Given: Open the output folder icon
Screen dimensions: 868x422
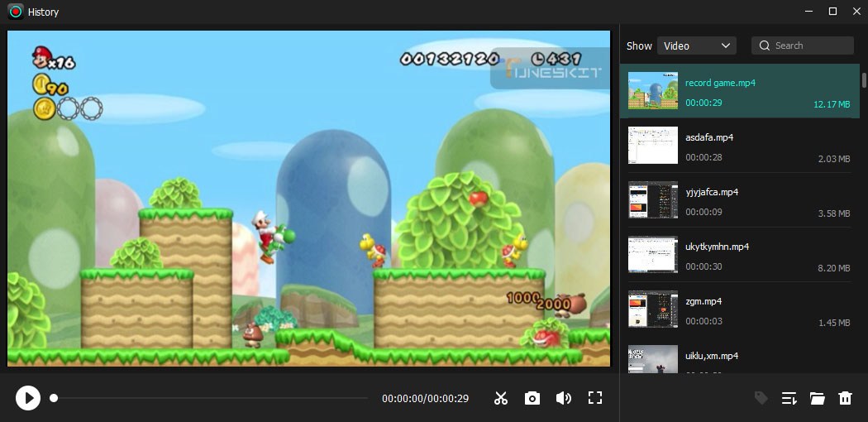Looking at the screenshot, I should coord(817,398).
